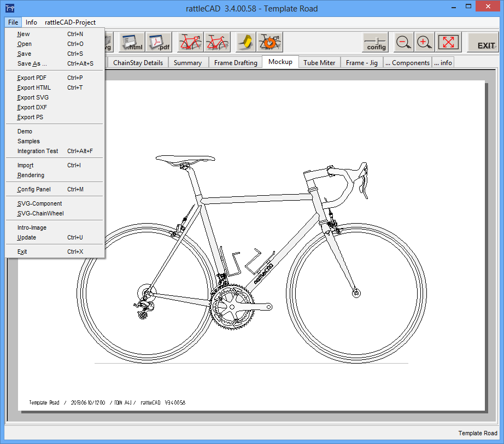Zoom in with the plus magnifier

point(424,42)
